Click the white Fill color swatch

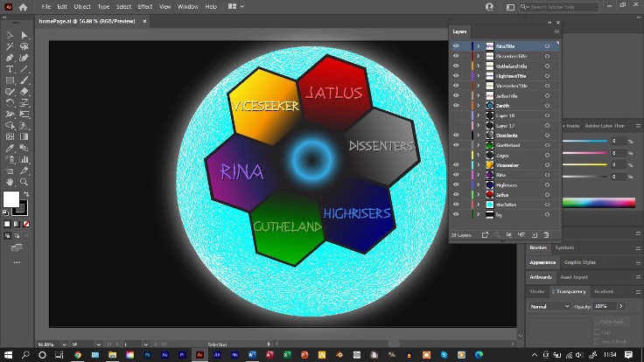pyautogui.click(x=10, y=198)
